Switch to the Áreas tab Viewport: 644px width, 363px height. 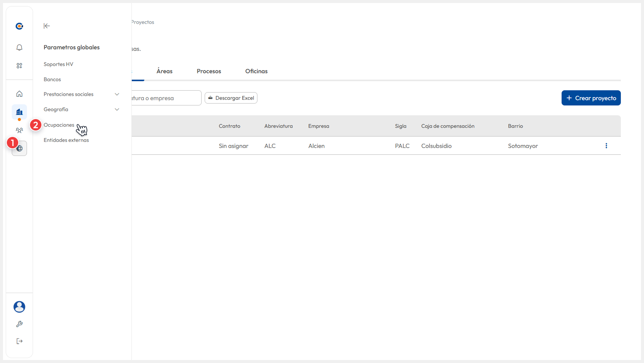click(x=164, y=71)
